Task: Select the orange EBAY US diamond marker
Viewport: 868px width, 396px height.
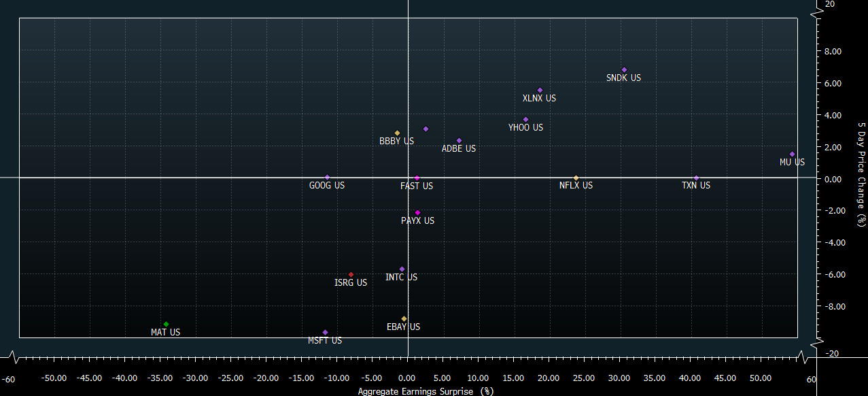Action: pyautogui.click(x=404, y=318)
